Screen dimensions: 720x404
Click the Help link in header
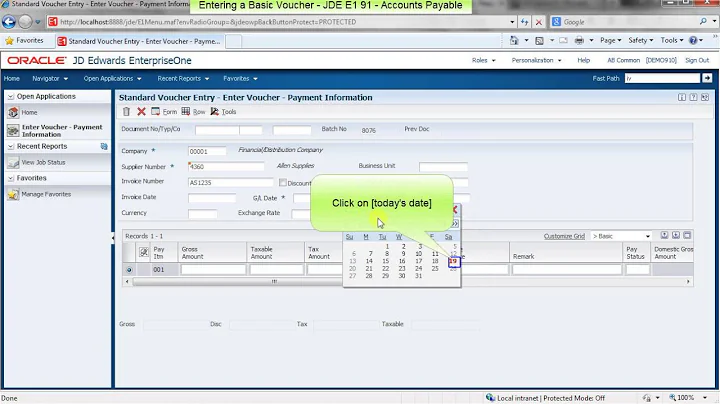coord(583,60)
